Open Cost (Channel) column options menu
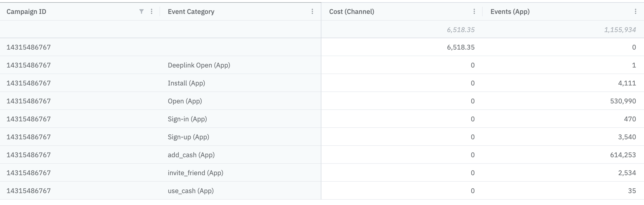The image size is (644, 205). coord(474,11)
